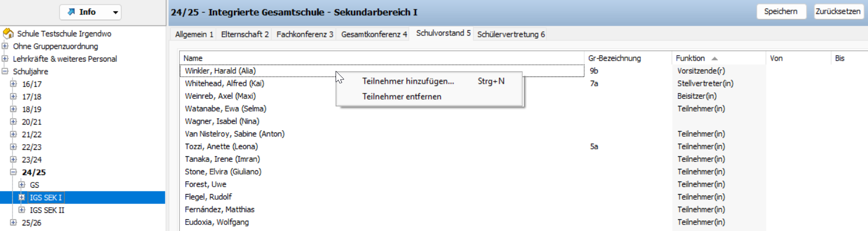Select Teilnehmer entfernen menu entry
Screen dimensions: 868x231
401,97
